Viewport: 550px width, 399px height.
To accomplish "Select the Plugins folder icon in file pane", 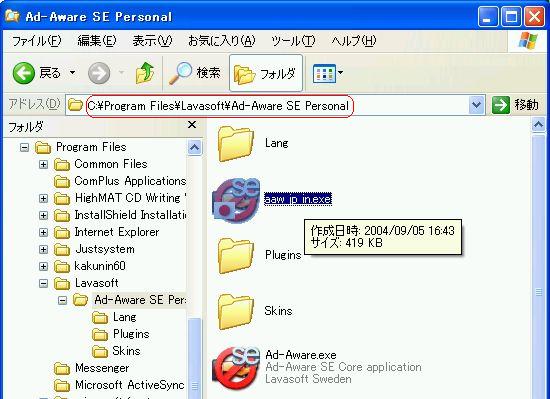I will [x=235, y=256].
